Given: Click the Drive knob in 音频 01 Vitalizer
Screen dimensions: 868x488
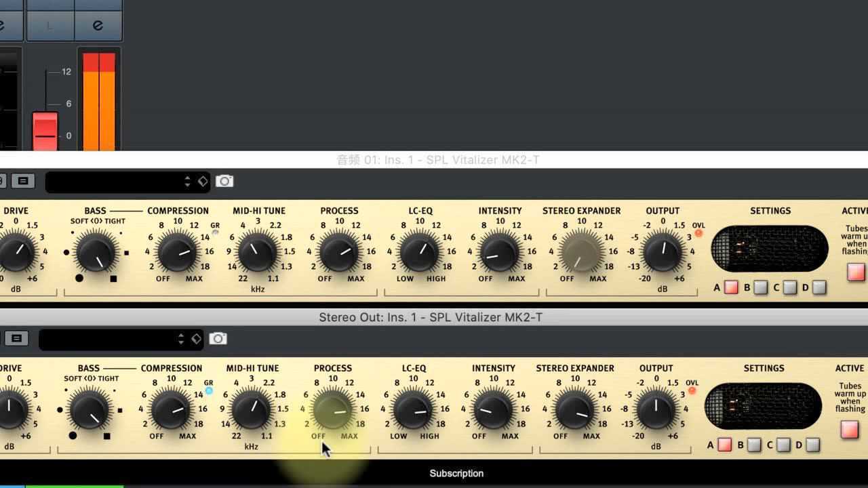Looking at the screenshot, I should coord(15,251).
